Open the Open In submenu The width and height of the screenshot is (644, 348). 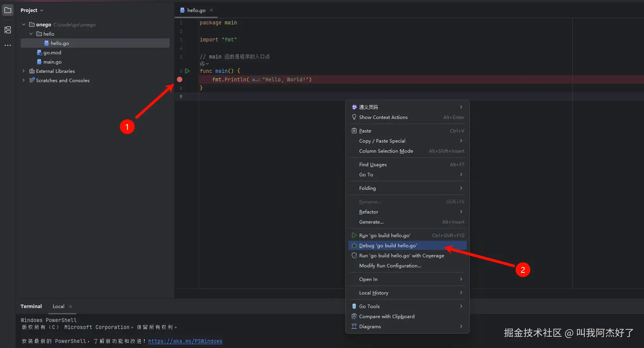(x=407, y=279)
